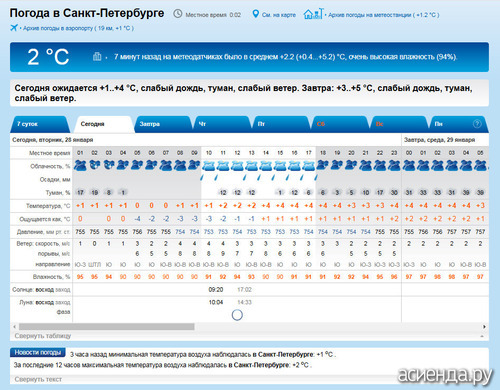Click the cloud icon for hour 14 today
This screenshot has width=500, height=390.
click(x=266, y=166)
